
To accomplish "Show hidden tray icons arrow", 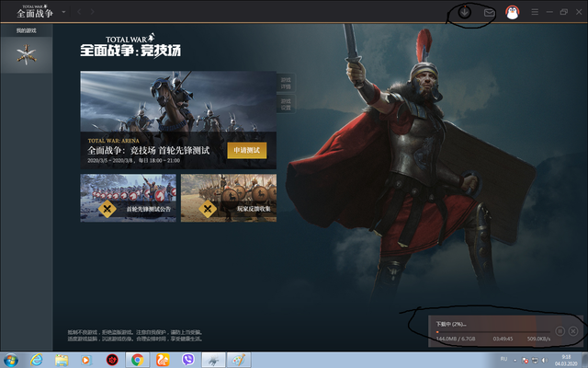I will (514, 361).
